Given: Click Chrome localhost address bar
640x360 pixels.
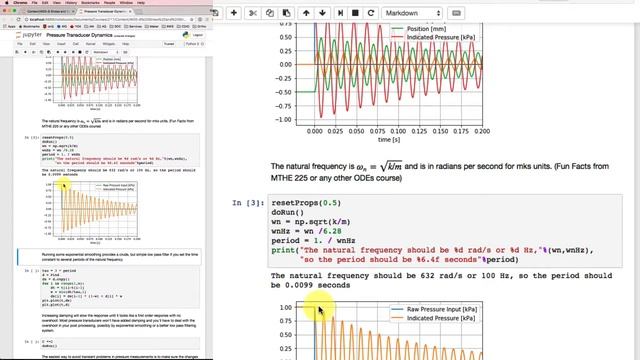Looking at the screenshot, I should [x=108, y=19].
